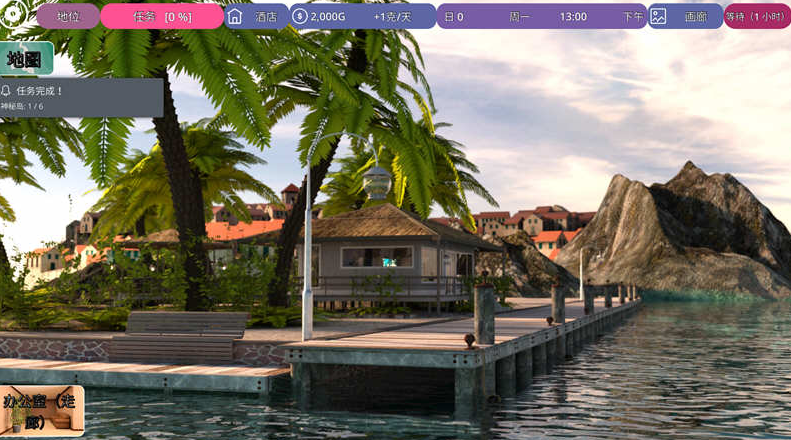
Task: Click the 周一 weekday label
Action: coord(520,16)
